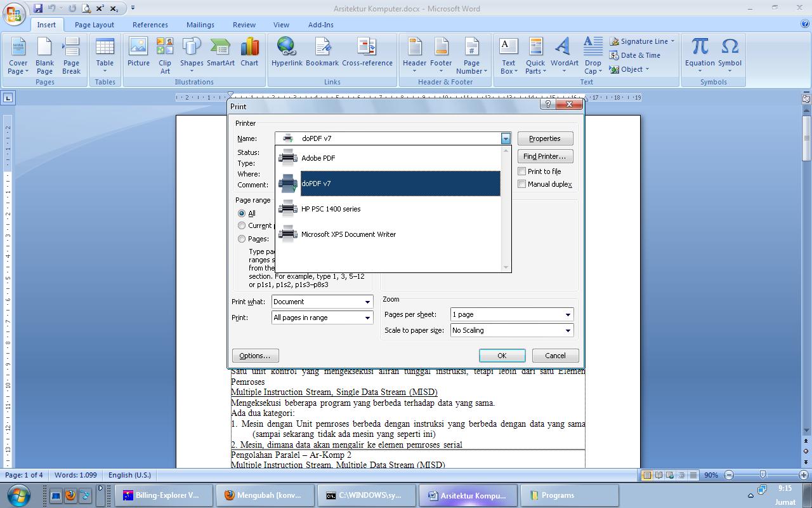
Task: Switch to the Review tab
Action: (x=244, y=25)
